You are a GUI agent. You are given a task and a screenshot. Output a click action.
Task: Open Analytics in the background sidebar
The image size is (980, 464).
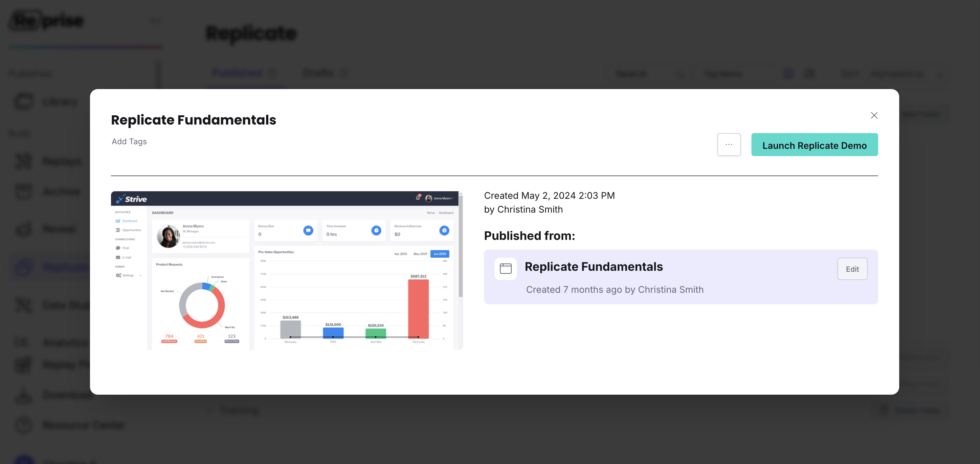(x=51, y=342)
